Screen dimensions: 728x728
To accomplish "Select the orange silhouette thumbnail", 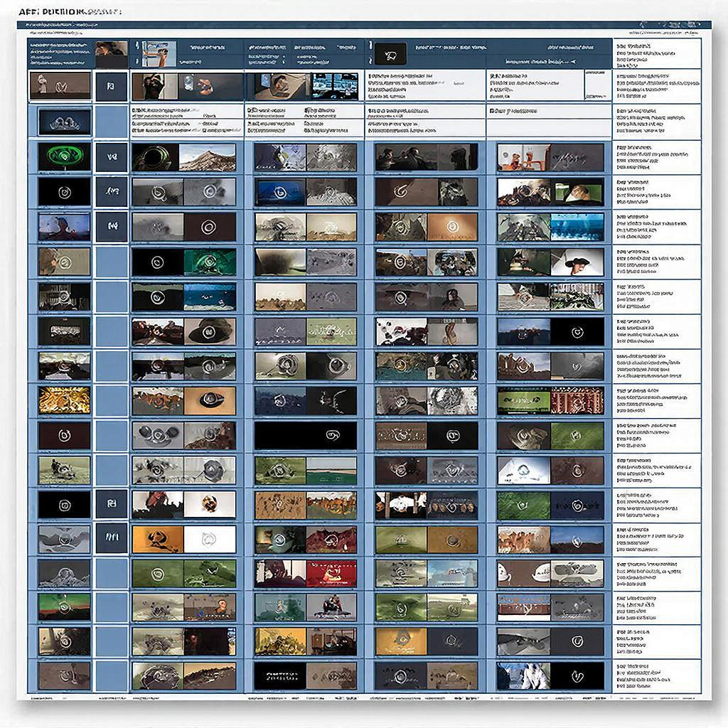I will coord(158,539).
